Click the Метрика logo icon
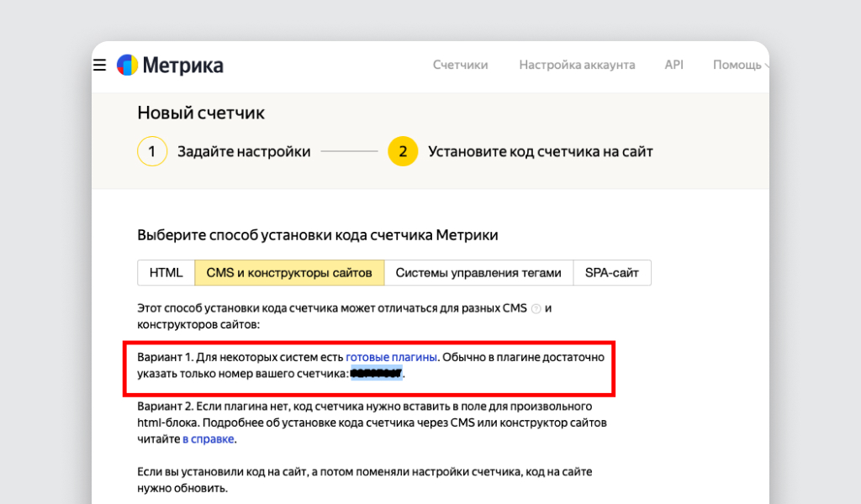861x504 pixels. 128,65
